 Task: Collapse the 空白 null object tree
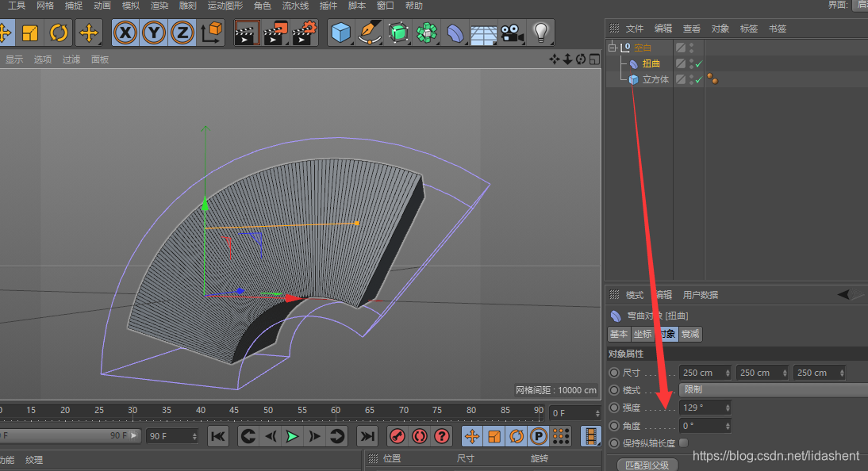point(613,48)
